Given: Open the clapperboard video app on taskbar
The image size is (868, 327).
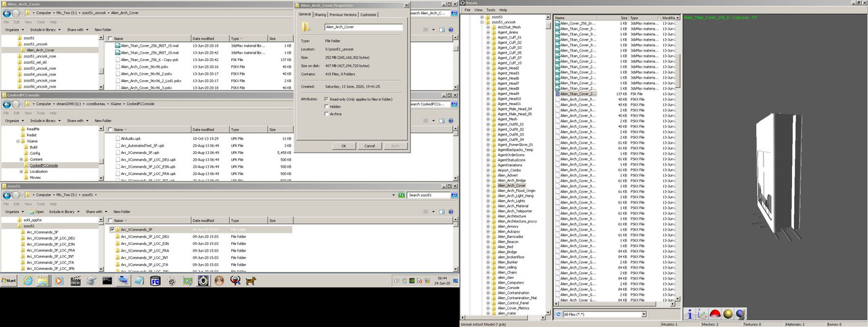Looking at the screenshot, I should point(75,280).
